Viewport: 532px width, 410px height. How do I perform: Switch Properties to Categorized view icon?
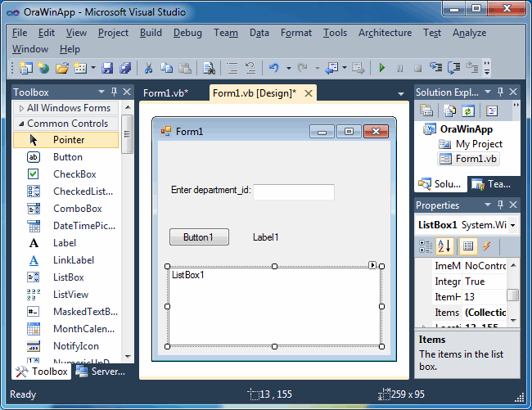(426, 246)
